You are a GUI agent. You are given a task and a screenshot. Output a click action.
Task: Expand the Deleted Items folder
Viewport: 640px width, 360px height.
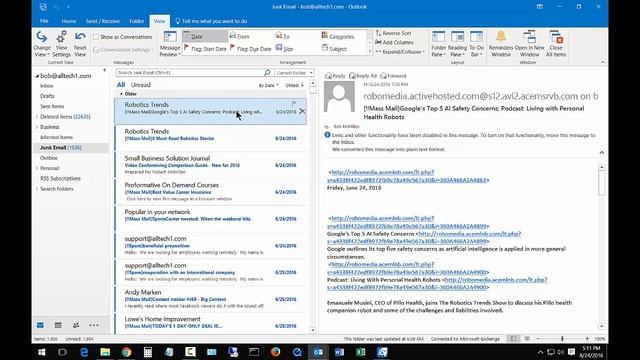point(37,117)
